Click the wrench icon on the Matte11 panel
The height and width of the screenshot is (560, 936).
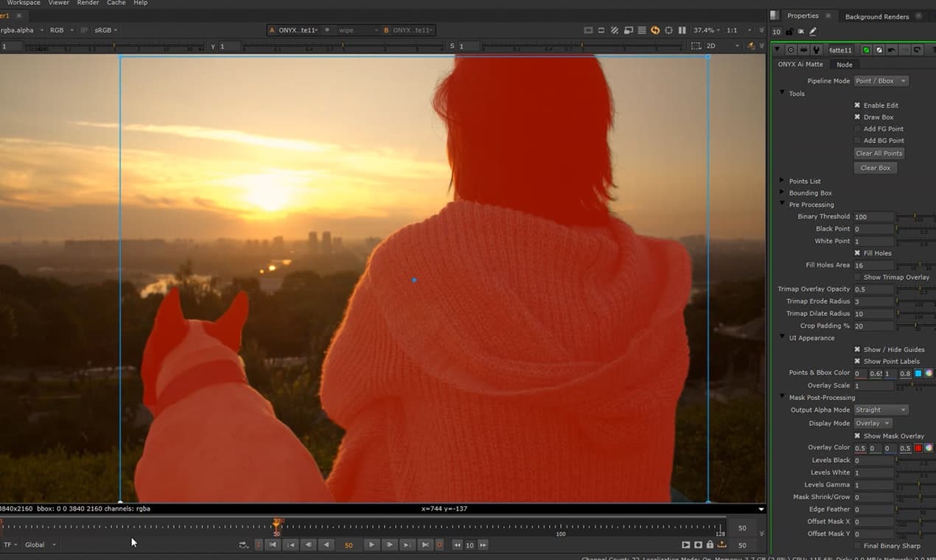coord(816,49)
